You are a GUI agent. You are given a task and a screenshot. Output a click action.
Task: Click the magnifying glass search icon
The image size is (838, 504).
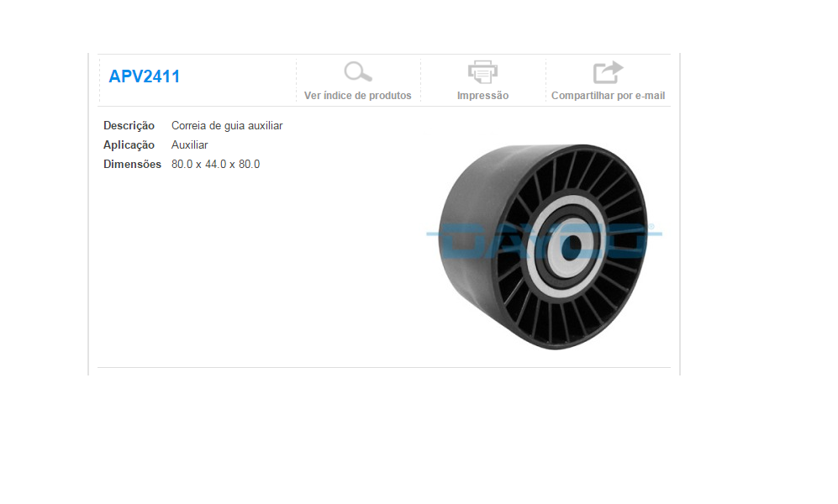click(358, 71)
